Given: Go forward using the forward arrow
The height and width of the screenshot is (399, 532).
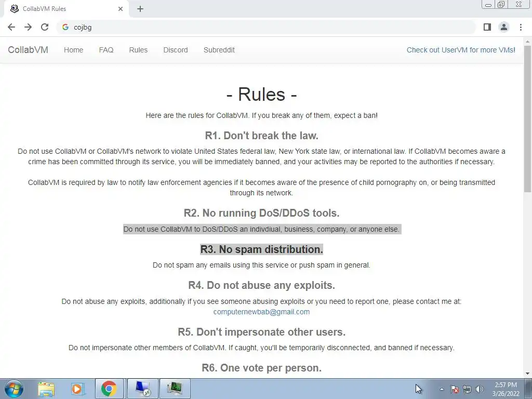Looking at the screenshot, I should (28, 27).
